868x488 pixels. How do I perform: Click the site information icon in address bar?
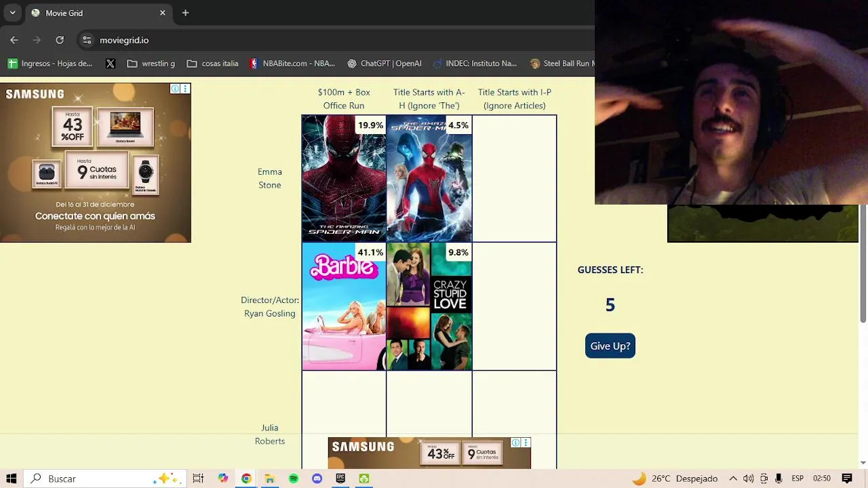[87, 40]
